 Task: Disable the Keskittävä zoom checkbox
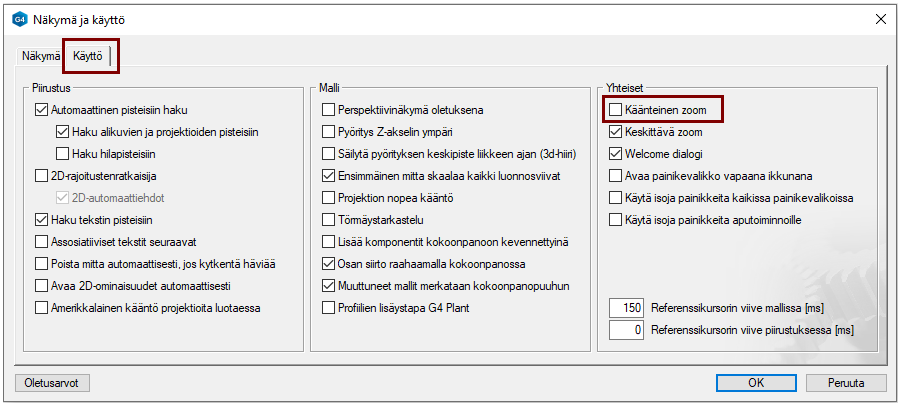click(x=617, y=132)
